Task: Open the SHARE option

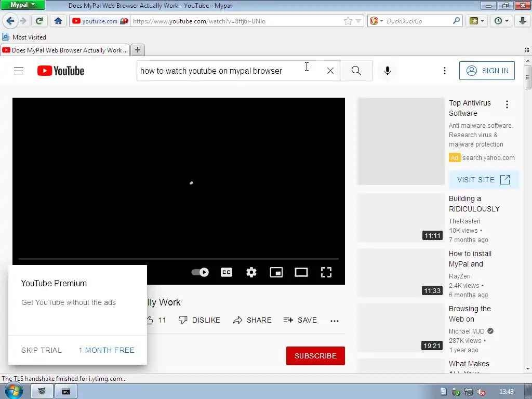Action: 252,320
